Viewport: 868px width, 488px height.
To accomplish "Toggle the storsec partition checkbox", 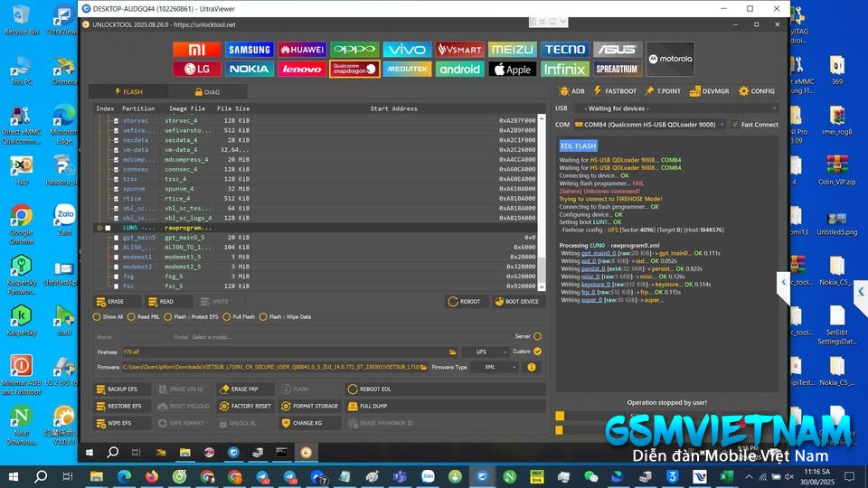I will pos(117,120).
